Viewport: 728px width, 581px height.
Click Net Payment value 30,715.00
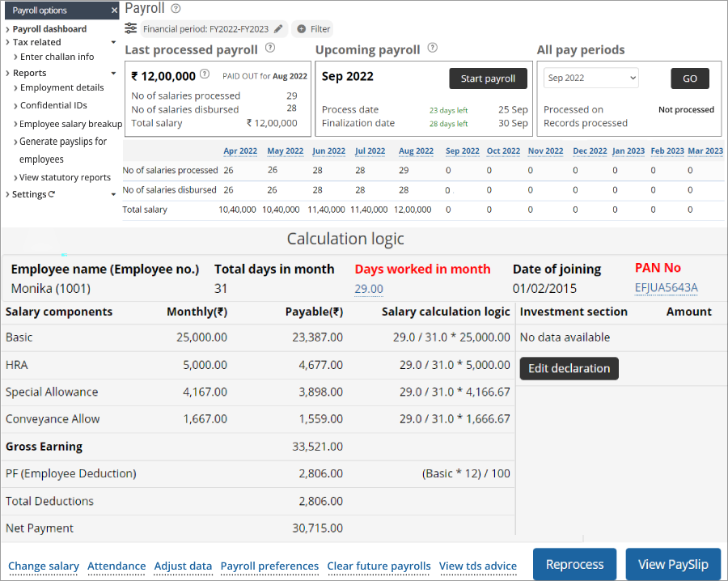pyautogui.click(x=318, y=528)
